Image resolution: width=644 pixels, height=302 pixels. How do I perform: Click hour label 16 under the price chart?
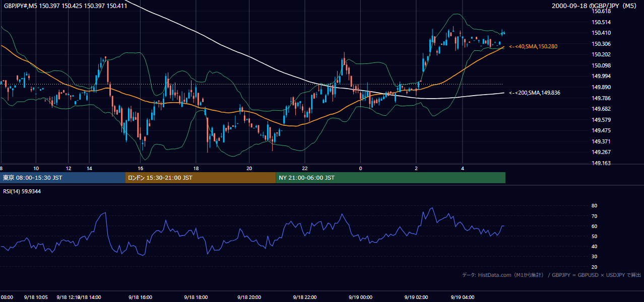click(x=141, y=168)
